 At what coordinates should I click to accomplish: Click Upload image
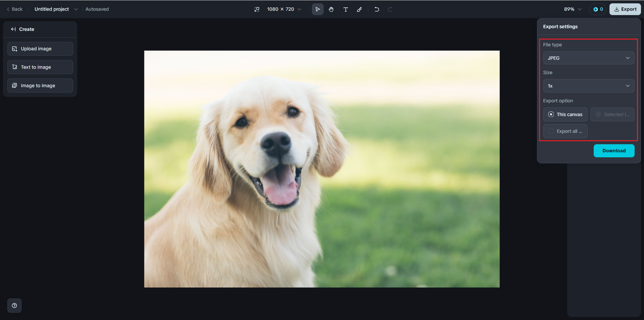[40, 49]
